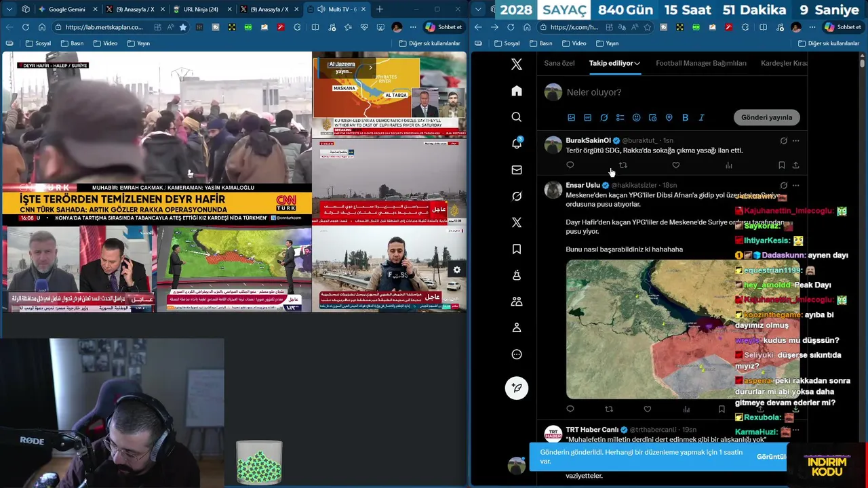Like Ensar Uslu's map post
This screenshot has width=868, height=488.
(x=647, y=409)
